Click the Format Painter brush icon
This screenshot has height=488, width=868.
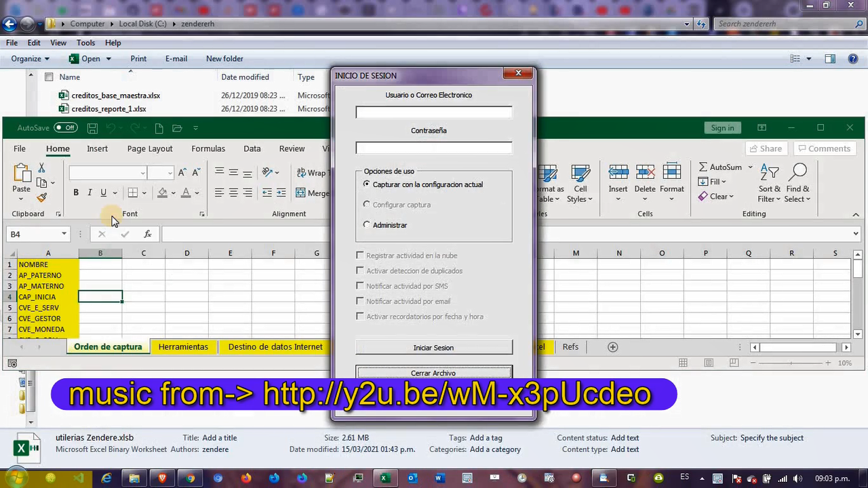click(41, 198)
